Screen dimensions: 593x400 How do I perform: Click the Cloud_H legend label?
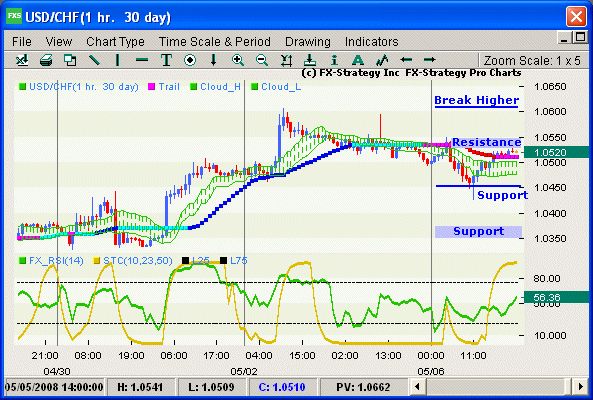(220, 87)
